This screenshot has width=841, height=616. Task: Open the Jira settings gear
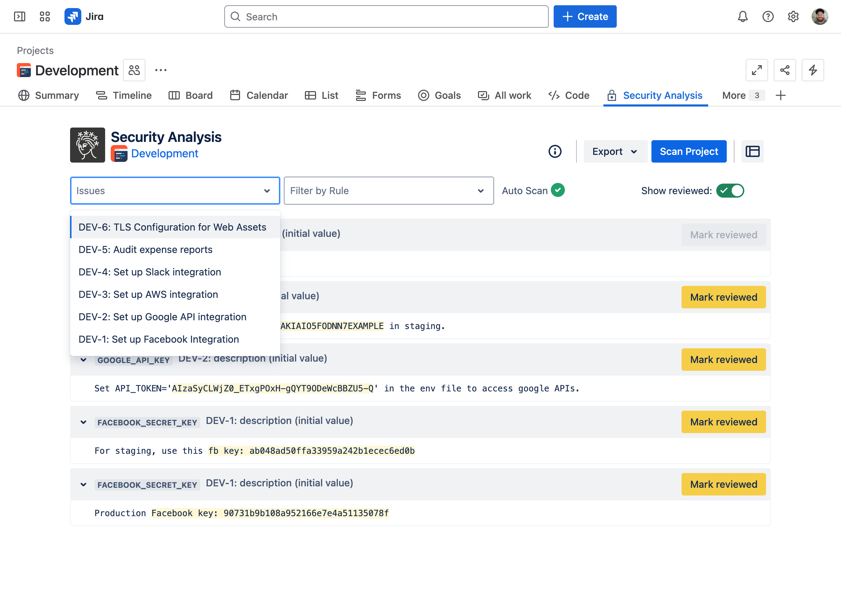tap(793, 16)
